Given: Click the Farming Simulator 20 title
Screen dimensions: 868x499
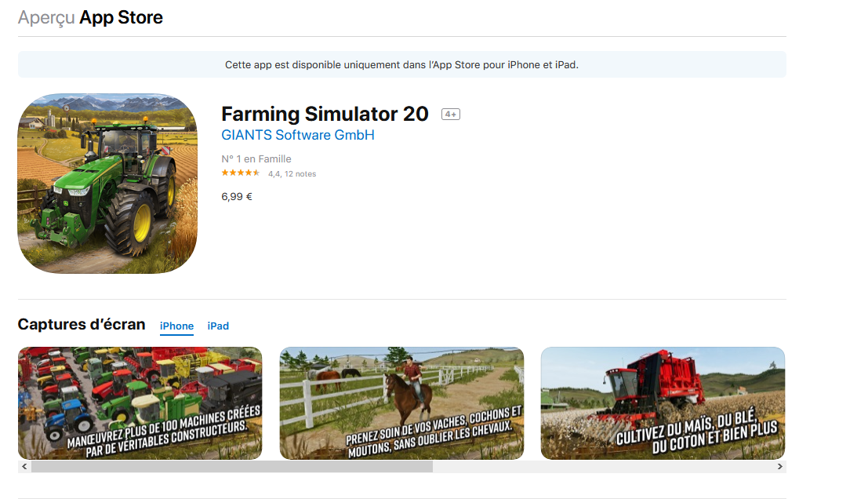Looking at the screenshot, I should [325, 114].
